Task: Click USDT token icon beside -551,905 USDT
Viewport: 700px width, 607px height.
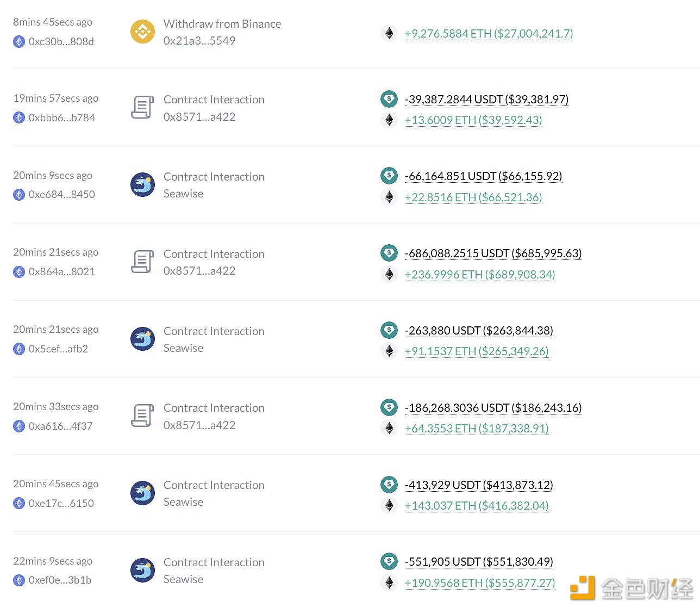Action: [389, 561]
